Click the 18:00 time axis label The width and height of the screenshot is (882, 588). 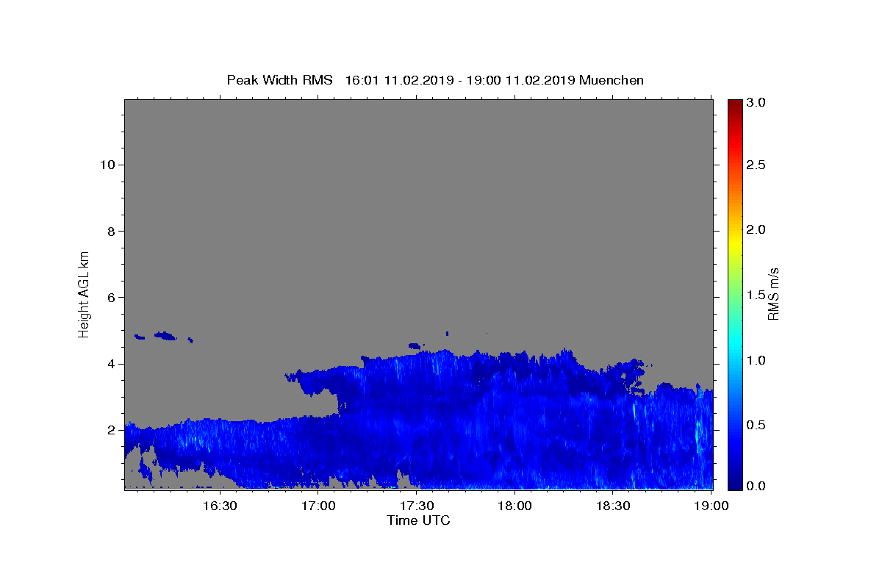[514, 506]
